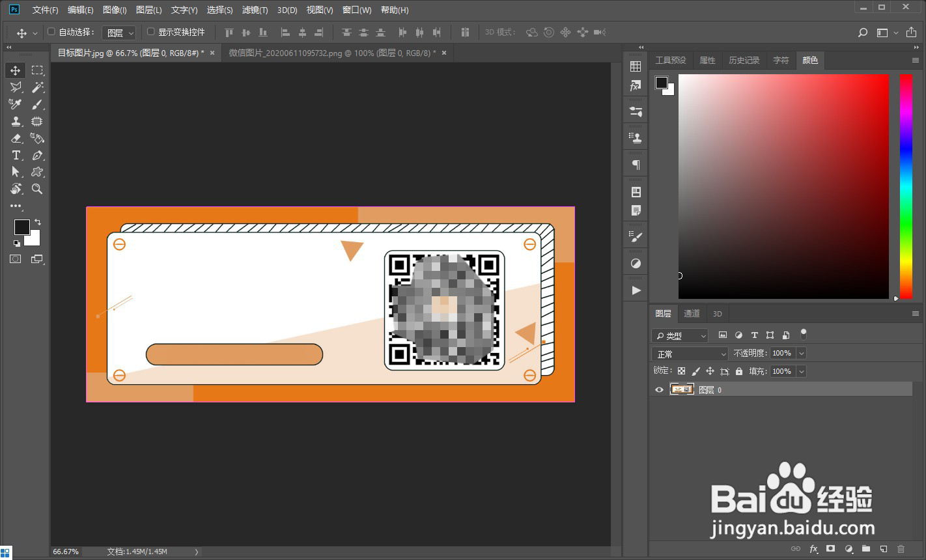
Task: Toggle adjustment layer filter icon
Action: 738,335
